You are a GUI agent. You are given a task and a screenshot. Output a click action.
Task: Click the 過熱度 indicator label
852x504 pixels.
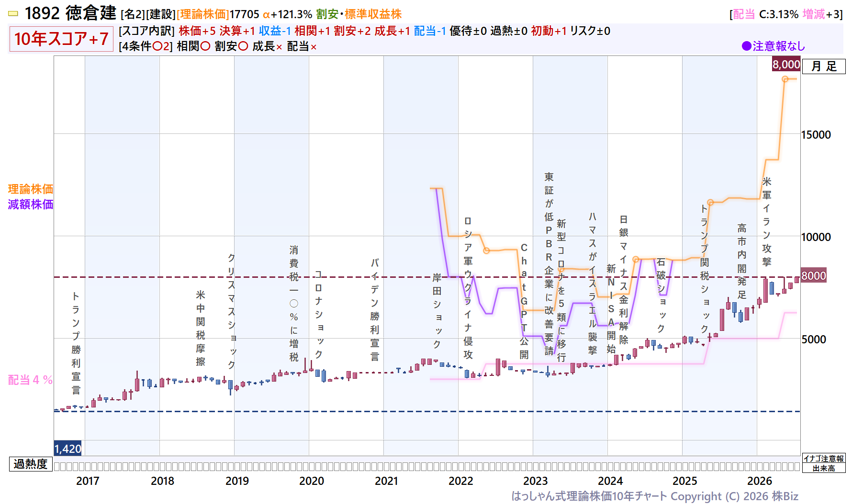coord(31,464)
